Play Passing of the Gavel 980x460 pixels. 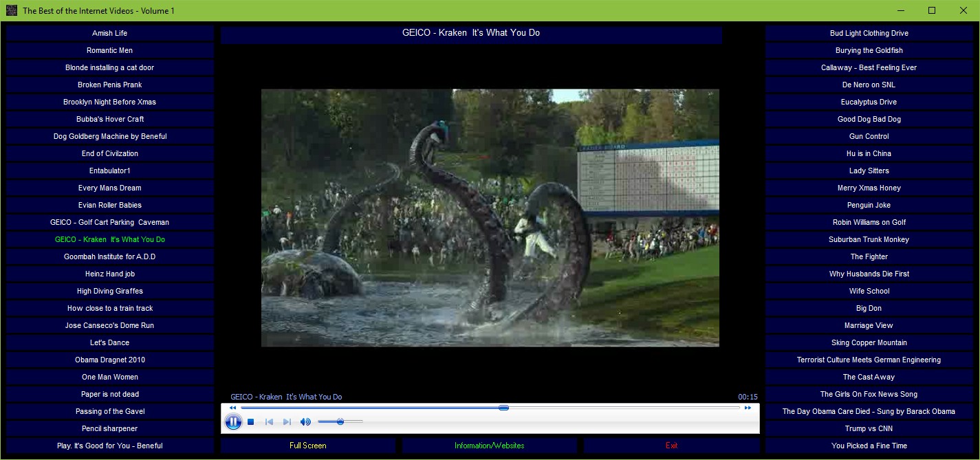click(110, 411)
